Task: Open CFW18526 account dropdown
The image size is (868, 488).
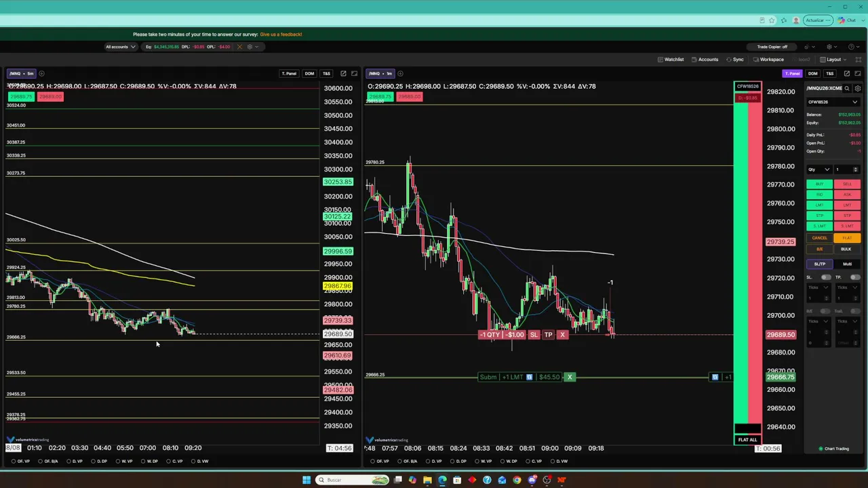Action: click(x=833, y=102)
